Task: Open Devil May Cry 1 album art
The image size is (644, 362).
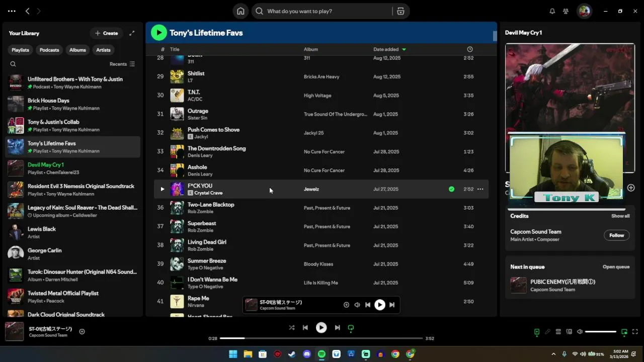Action: [x=570, y=108]
